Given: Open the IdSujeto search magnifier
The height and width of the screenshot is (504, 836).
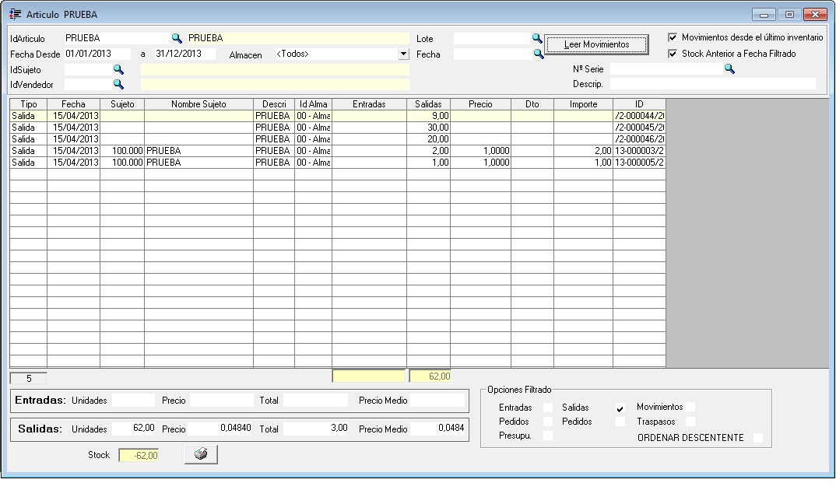Looking at the screenshot, I should click(x=118, y=69).
